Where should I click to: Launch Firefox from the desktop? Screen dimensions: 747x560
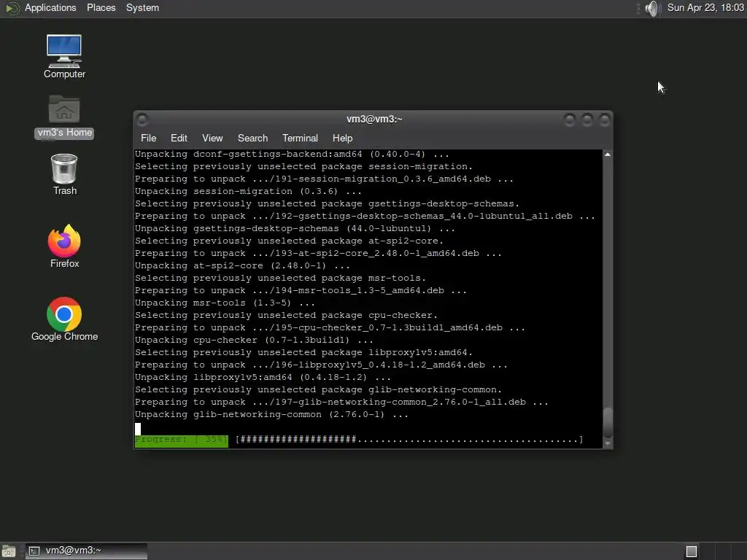click(64, 246)
